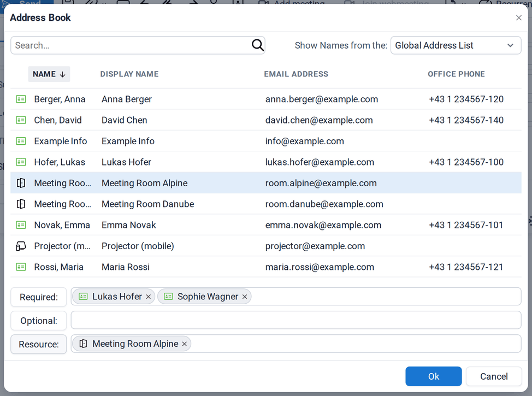Click the Resource: button
Image resolution: width=532 pixels, height=396 pixels.
click(39, 344)
